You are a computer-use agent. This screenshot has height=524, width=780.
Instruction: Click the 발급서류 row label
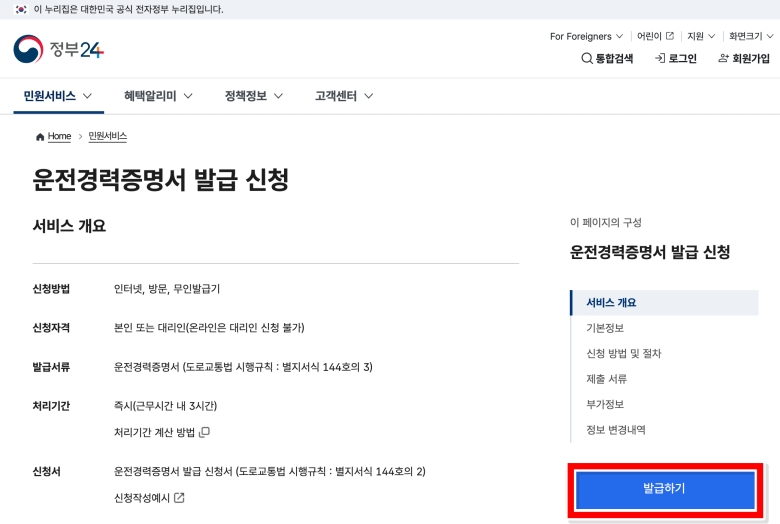tap(51, 367)
